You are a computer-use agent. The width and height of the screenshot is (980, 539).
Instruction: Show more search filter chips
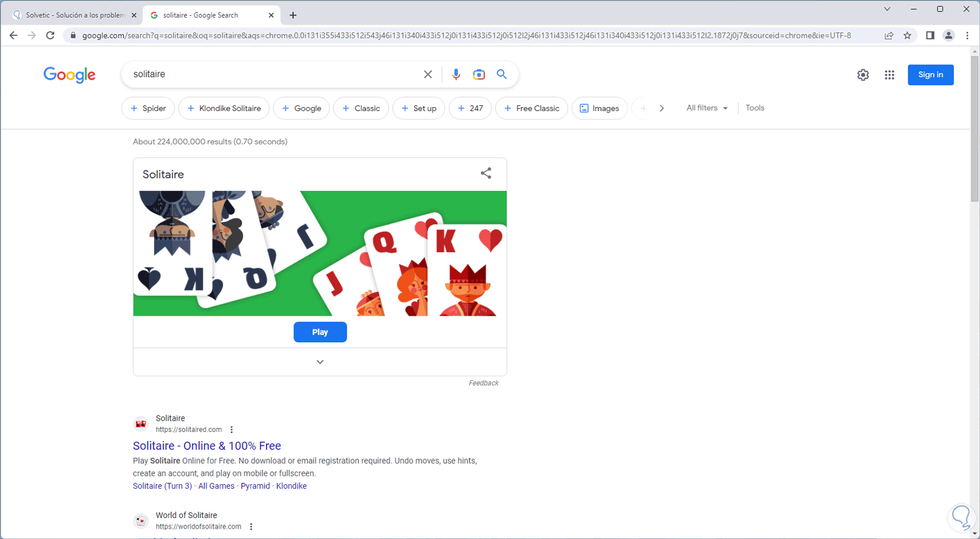[x=662, y=108]
